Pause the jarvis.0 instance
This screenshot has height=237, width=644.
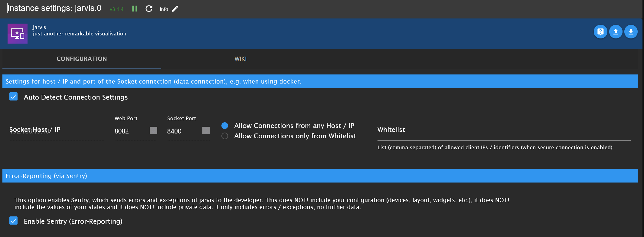coord(135,9)
